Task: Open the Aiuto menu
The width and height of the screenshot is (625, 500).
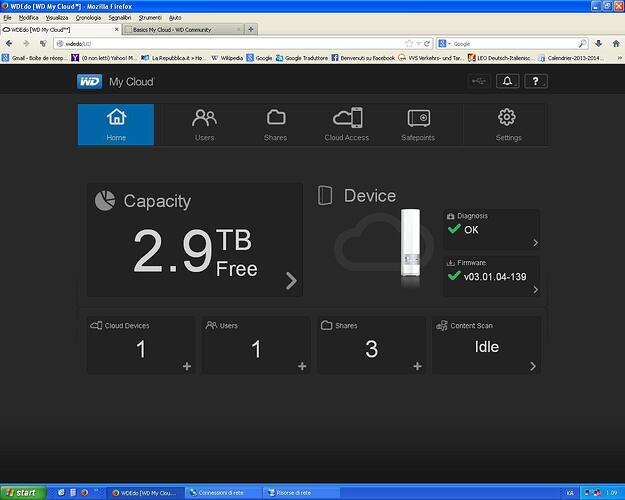Action: (175, 18)
